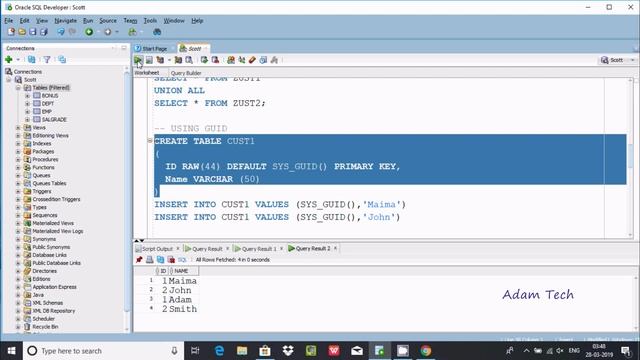Open Microsoft Edge from the taskbar
The width and height of the screenshot is (640, 360).
click(x=219, y=351)
